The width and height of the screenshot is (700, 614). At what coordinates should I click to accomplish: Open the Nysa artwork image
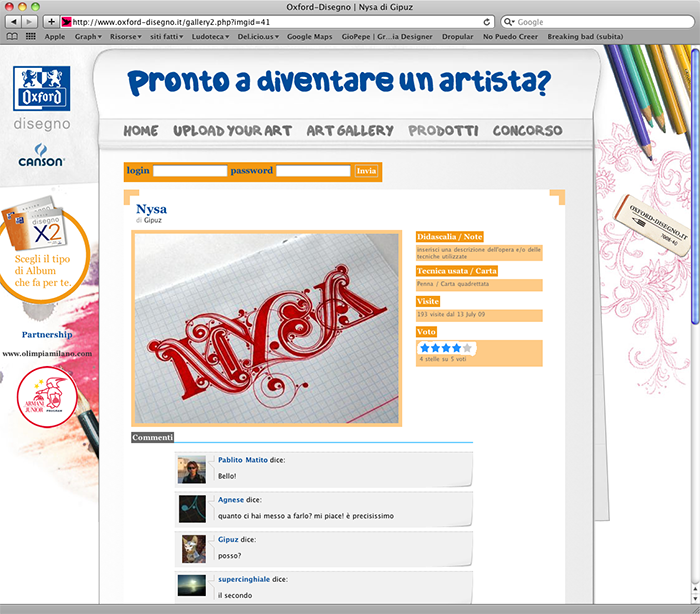[267, 328]
